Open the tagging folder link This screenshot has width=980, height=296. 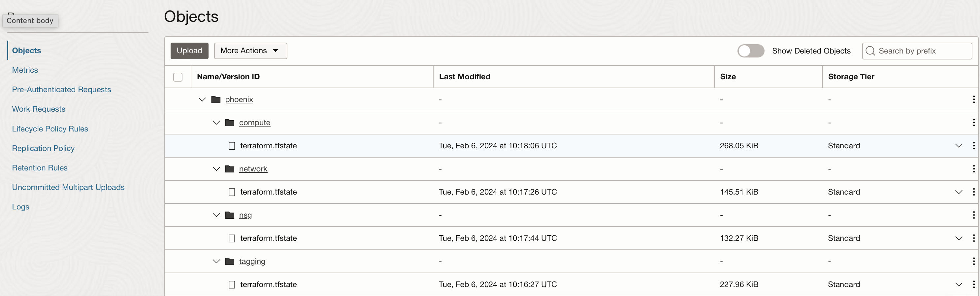(252, 261)
